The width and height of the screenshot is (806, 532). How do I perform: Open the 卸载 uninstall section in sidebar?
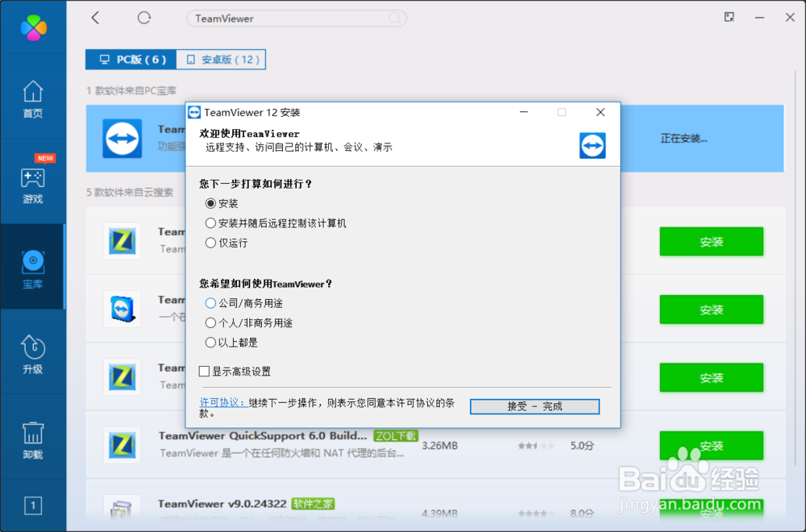[x=33, y=440]
